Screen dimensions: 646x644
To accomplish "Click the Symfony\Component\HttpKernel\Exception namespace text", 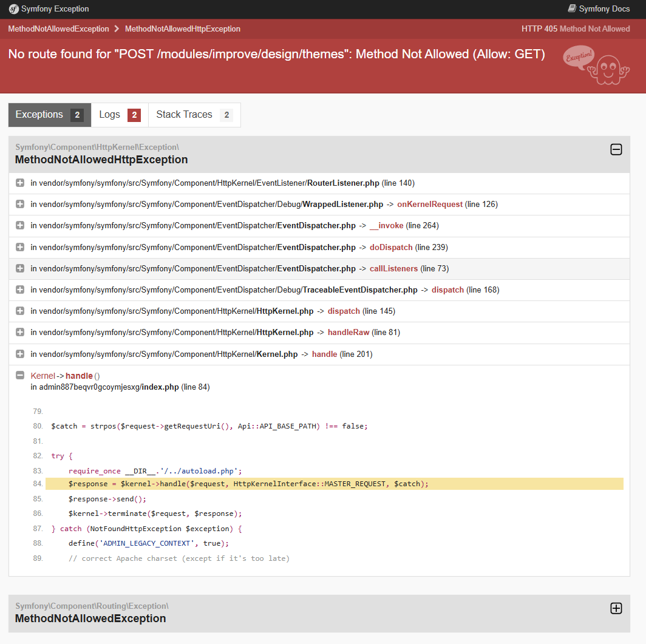I will coord(97,147).
